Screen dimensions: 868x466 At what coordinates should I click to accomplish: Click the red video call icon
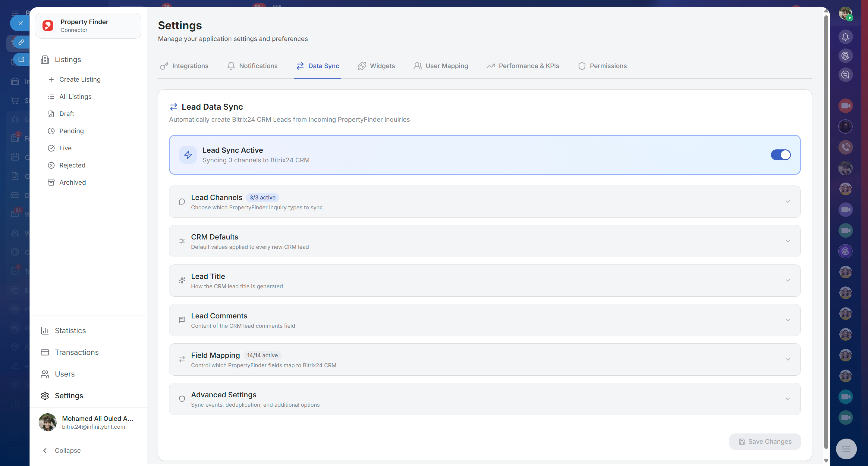coord(845,106)
